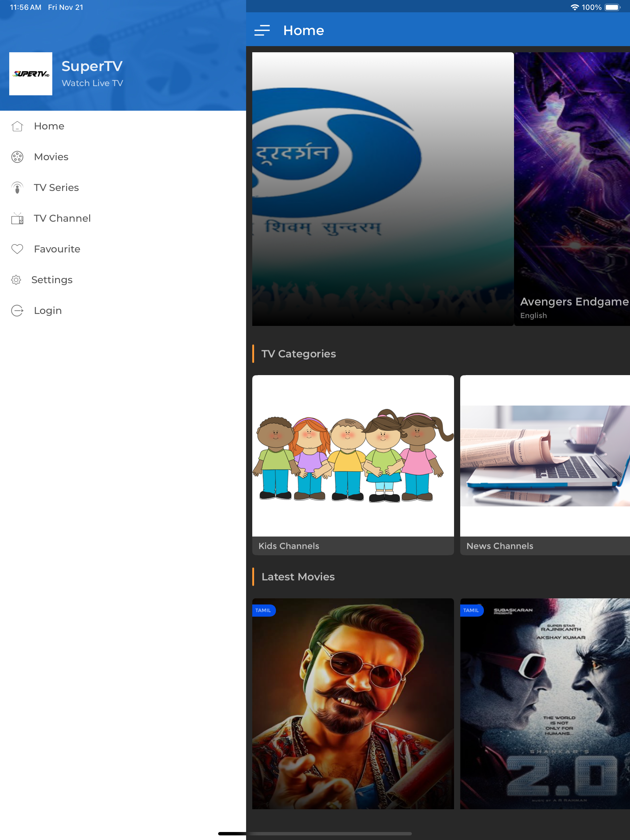
Task: Open the first Tamil movie poster with sunglasses
Action: 353,704
